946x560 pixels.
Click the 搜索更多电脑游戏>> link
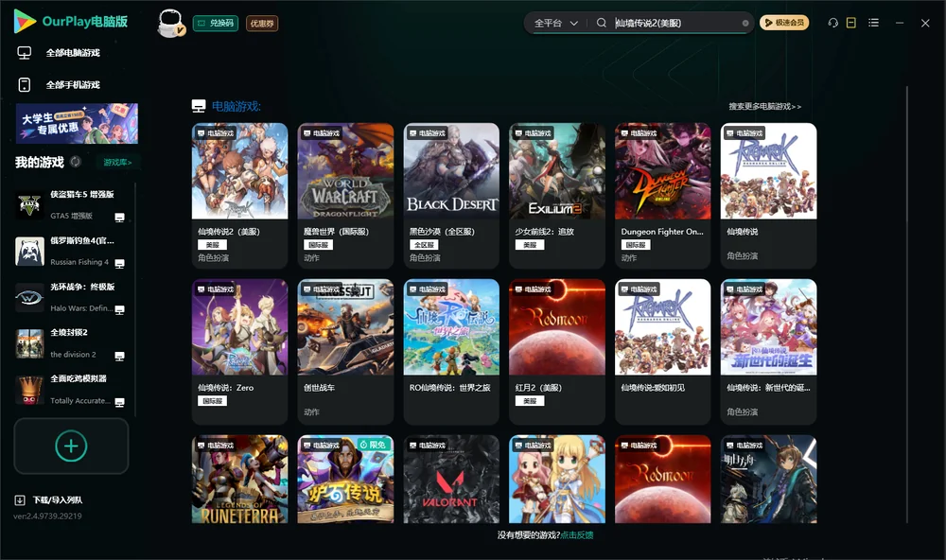[x=764, y=106]
